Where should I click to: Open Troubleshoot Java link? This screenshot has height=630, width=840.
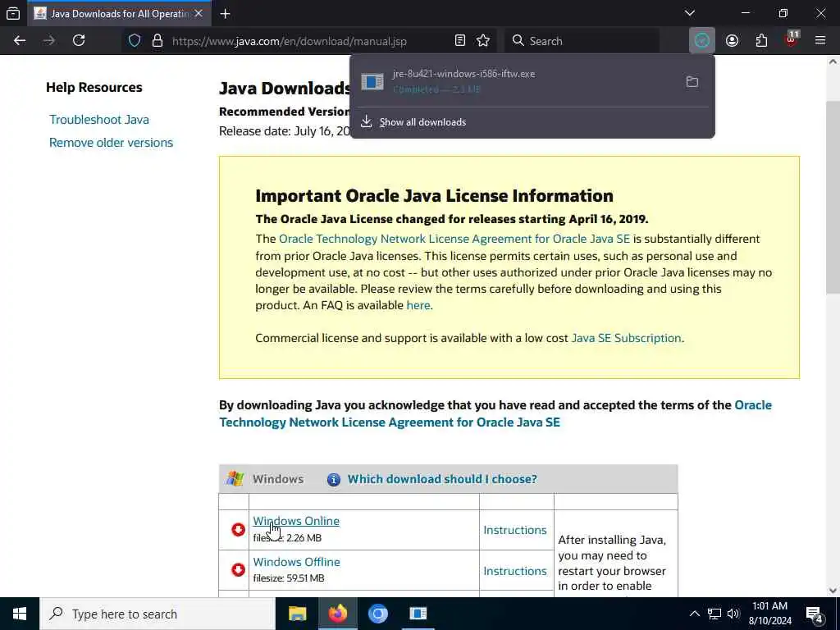click(x=99, y=120)
